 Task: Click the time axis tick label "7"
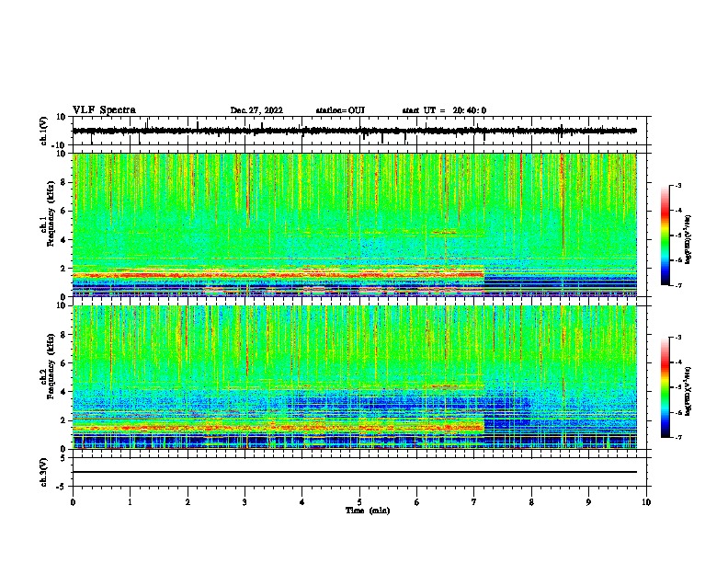(474, 502)
